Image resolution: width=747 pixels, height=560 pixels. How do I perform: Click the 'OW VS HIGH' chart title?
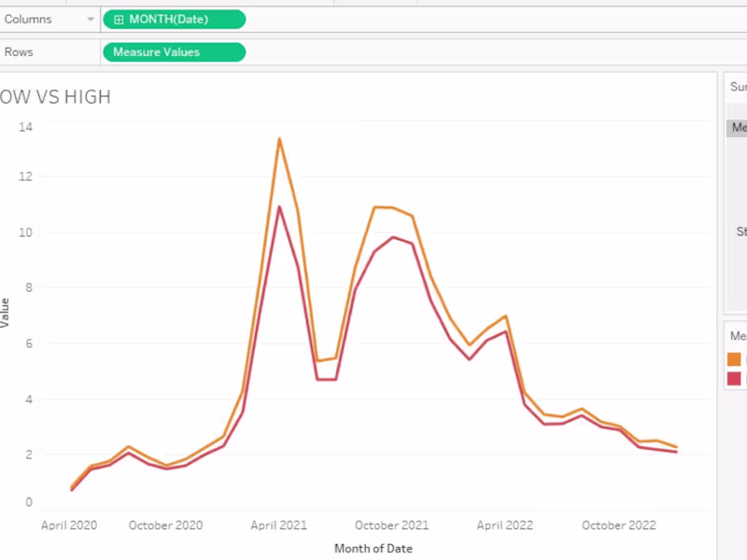point(55,97)
